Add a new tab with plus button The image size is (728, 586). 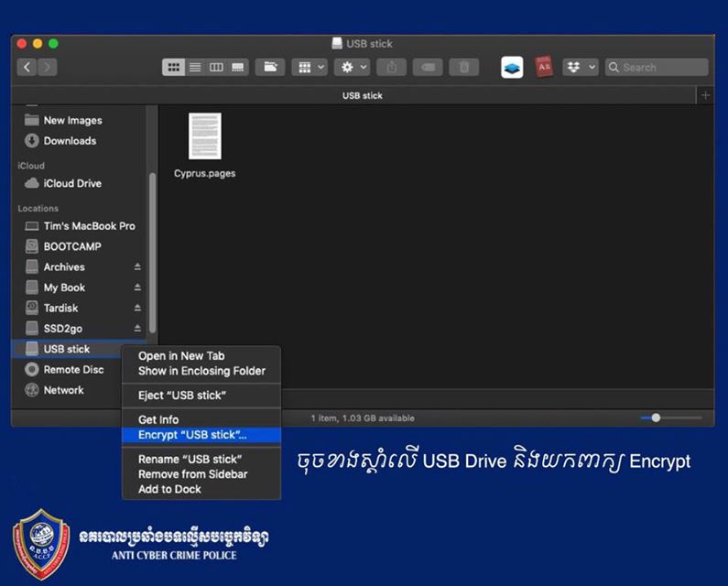[x=705, y=95]
